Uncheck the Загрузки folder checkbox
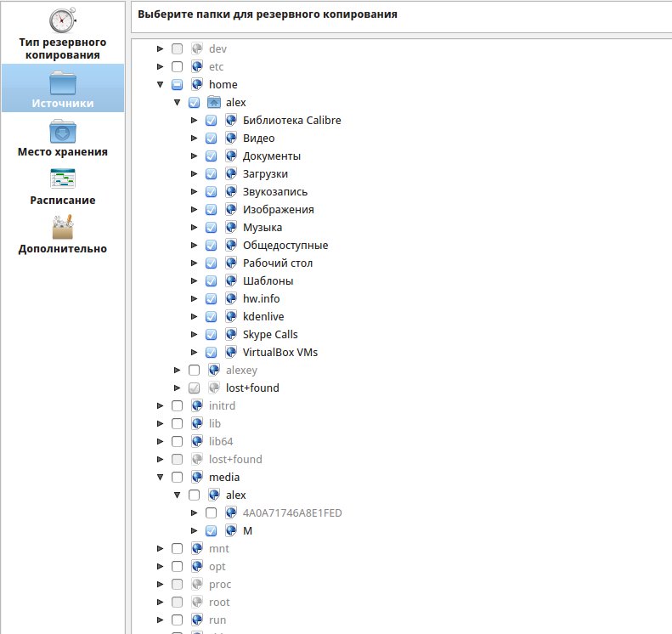This screenshot has height=634, width=672. (x=211, y=173)
